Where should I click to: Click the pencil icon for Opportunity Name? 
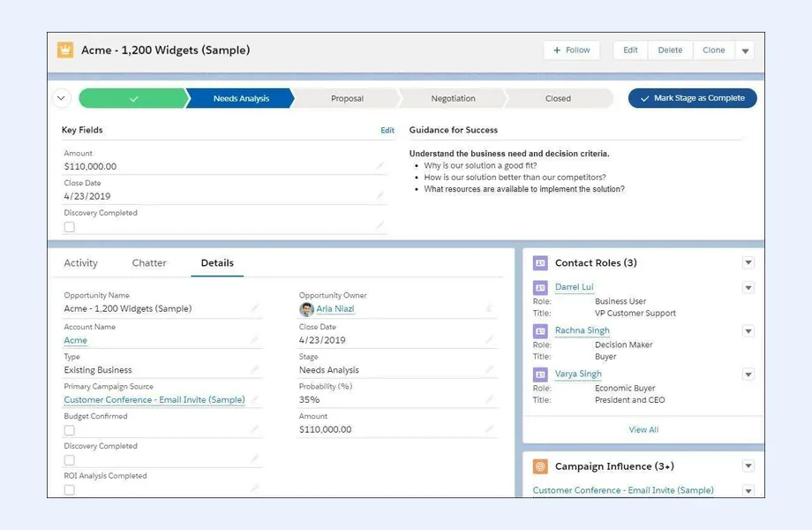(254, 308)
